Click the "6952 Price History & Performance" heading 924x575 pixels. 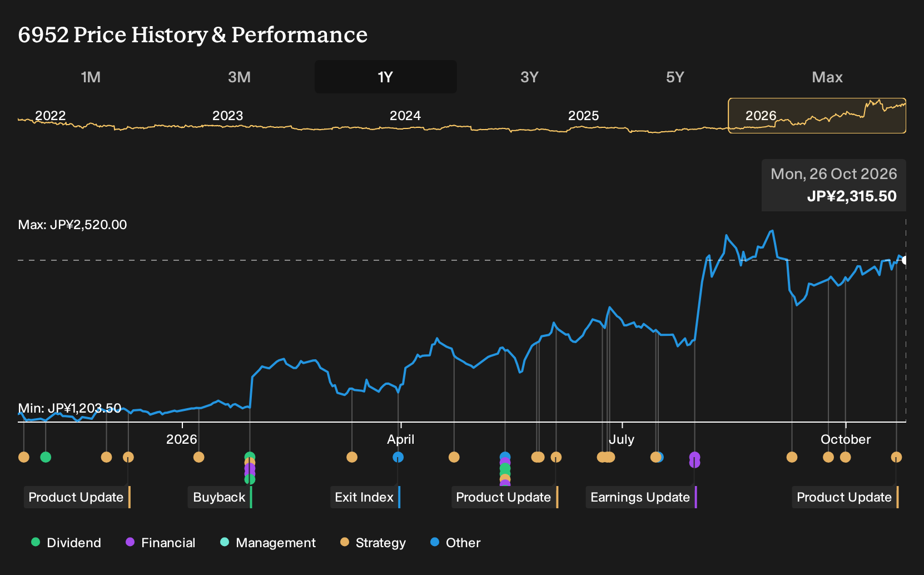[192, 34]
